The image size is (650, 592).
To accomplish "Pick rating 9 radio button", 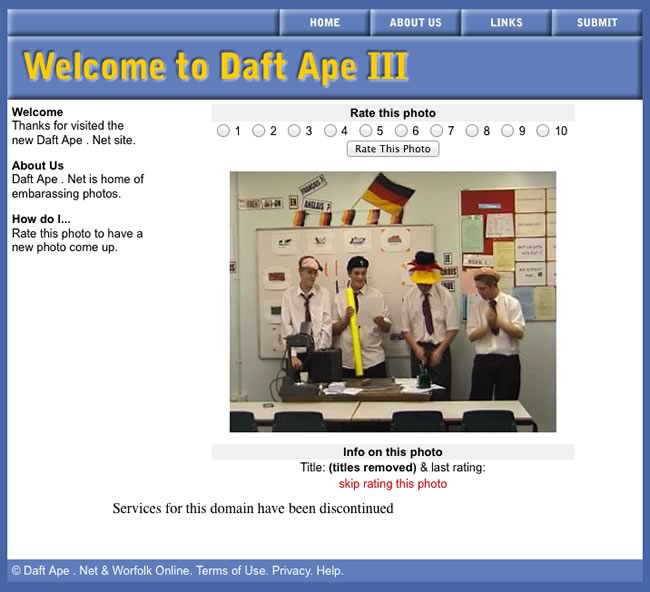I will pyautogui.click(x=508, y=131).
